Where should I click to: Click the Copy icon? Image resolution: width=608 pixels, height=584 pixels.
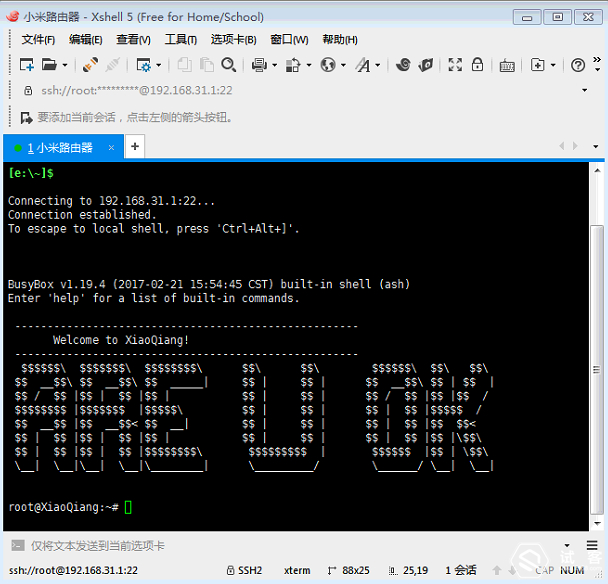pos(185,65)
